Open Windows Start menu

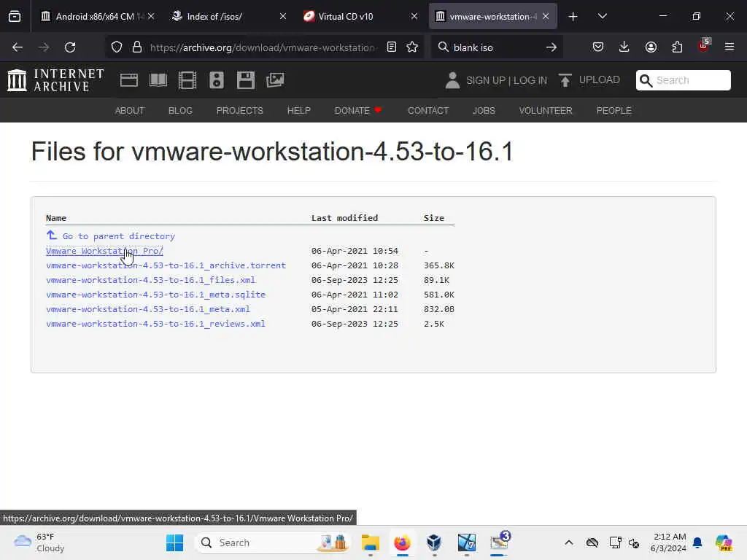pos(174,542)
